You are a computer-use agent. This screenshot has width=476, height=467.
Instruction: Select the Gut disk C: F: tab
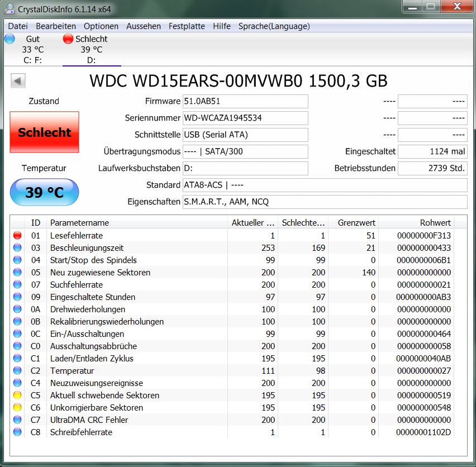32,50
